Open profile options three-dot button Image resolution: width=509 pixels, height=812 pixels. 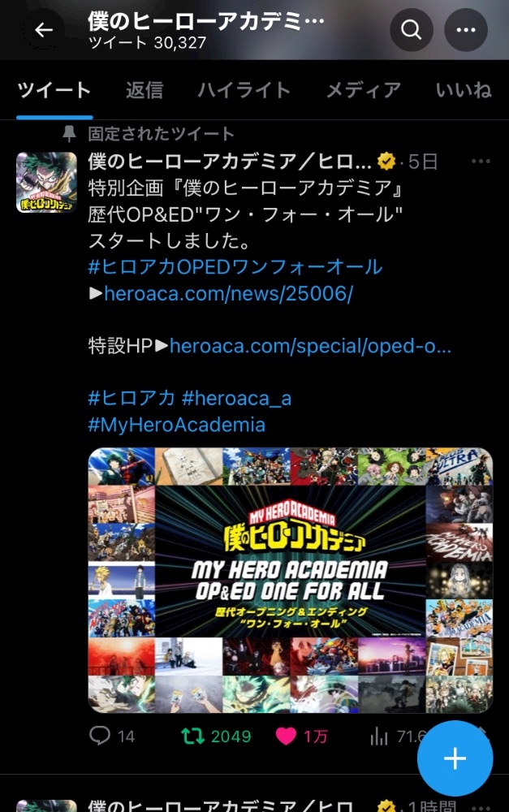click(466, 30)
